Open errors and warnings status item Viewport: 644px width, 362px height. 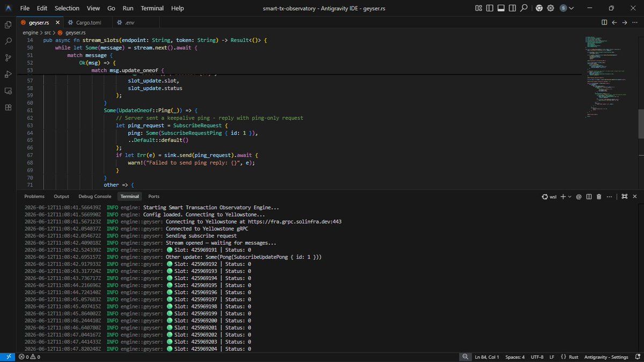click(x=30, y=357)
